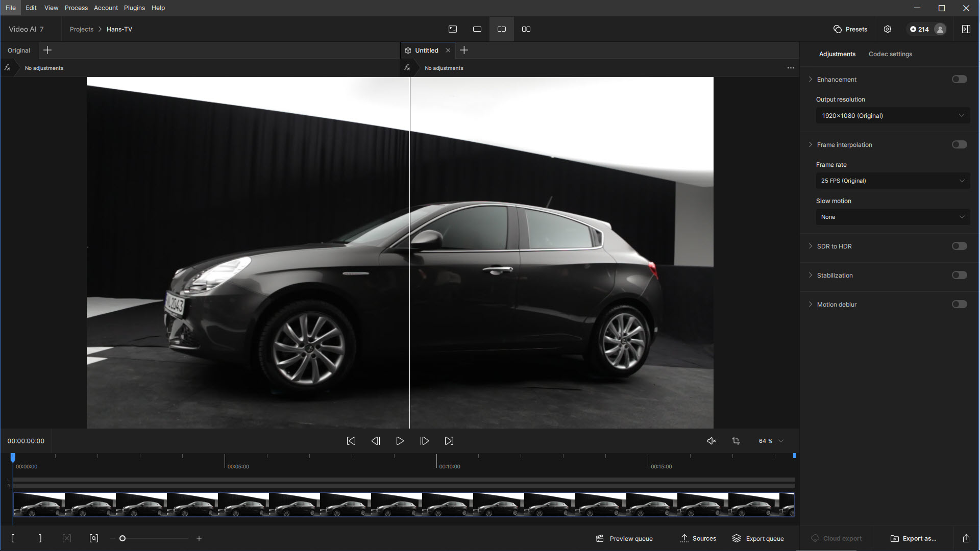Open the Process menu
Screen dimensions: 980x551
click(x=76, y=8)
